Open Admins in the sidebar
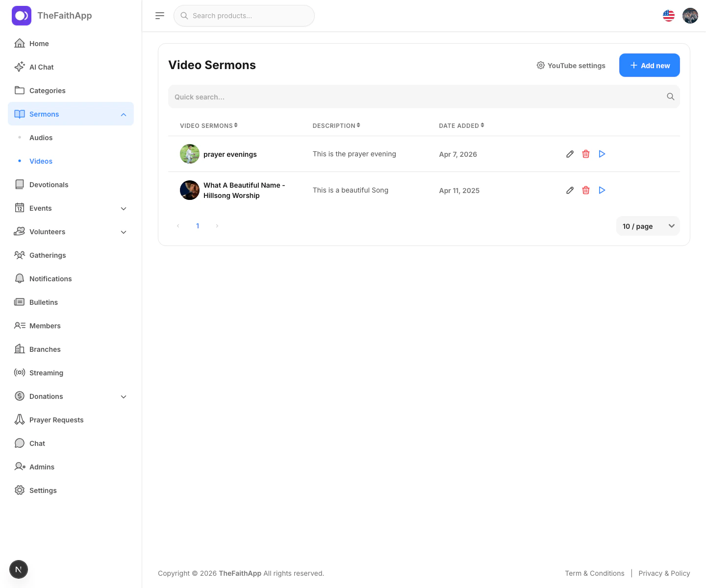Screen dimensions: 706x588 71,467
